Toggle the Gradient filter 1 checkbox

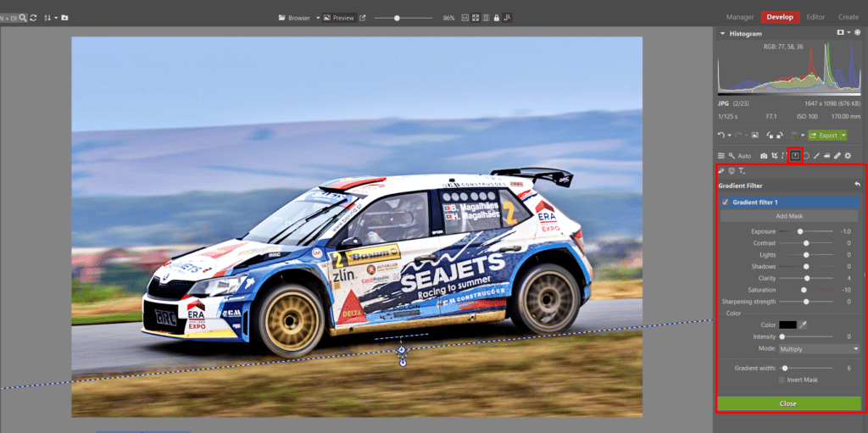pos(726,203)
